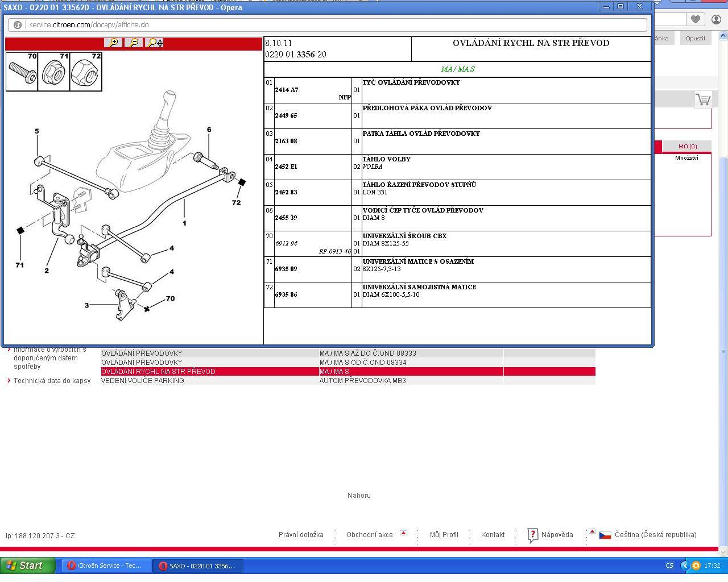Select part number 2452 83
Image resolution: width=728 pixels, height=582 pixels.
[286, 192]
